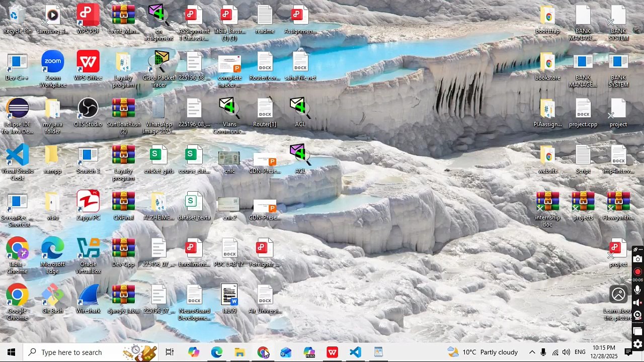Open the weather widget 10°C Partly cloudy

482,352
